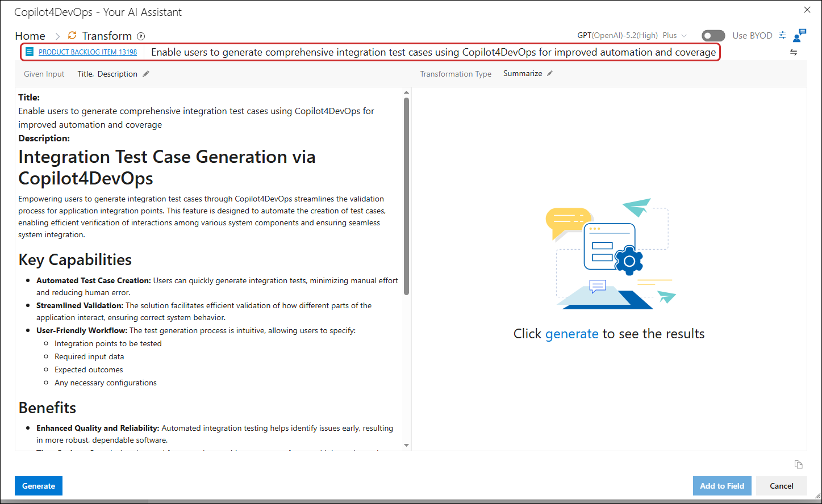Open the Transform help question-mark icon
Screen dimensions: 822x504
pos(141,36)
